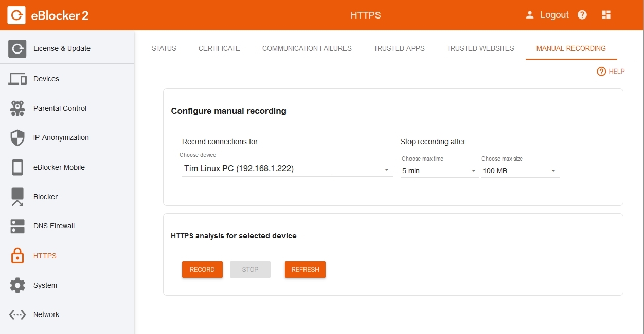Screen dimensions: 644x334
Task: Select Blocker label in sidebar
Action: (x=45, y=197)
